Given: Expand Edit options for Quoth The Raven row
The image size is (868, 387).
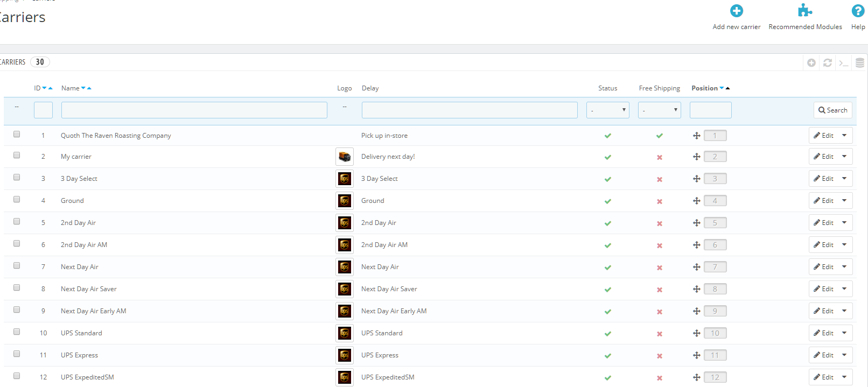Looking at the screenshot, I should (x=844, y=136).
